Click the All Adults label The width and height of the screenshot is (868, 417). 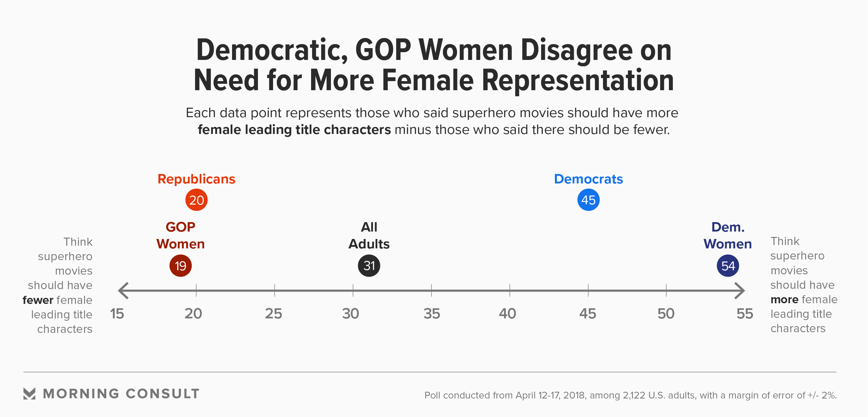pos(369,235)
